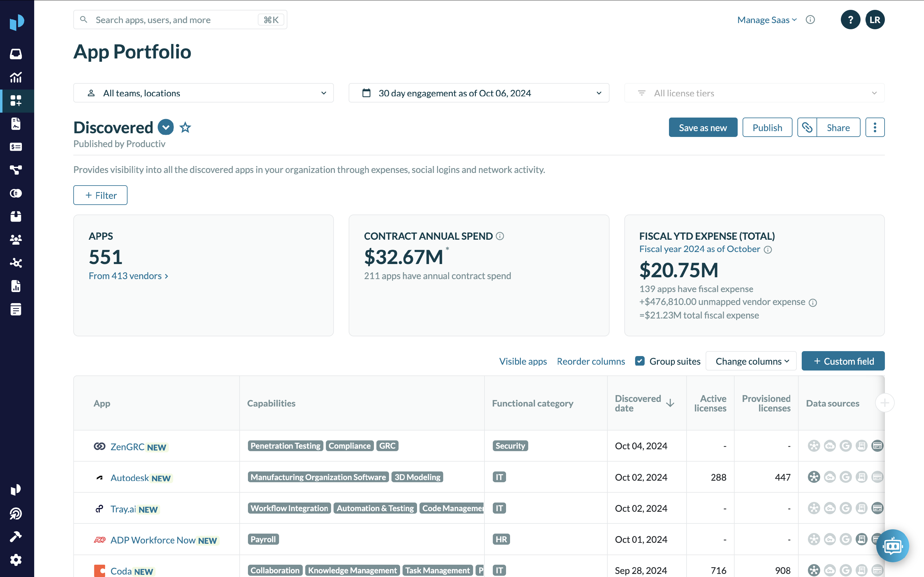Click the star icon to favorite Discovered view
Image resolution: width=924 pixels, height=577 pixels.
185,127
